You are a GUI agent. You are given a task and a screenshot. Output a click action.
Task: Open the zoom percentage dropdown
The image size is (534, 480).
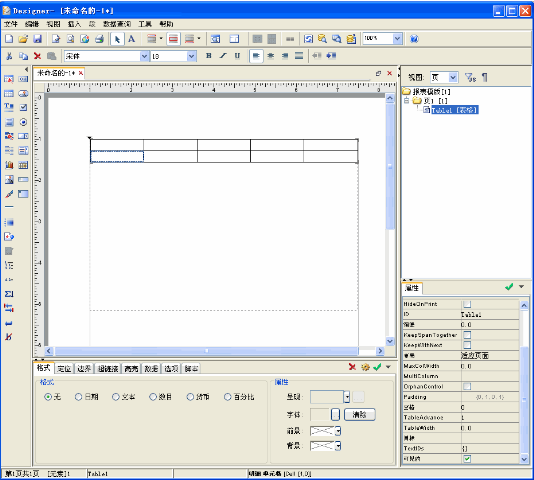click(397, 39)
